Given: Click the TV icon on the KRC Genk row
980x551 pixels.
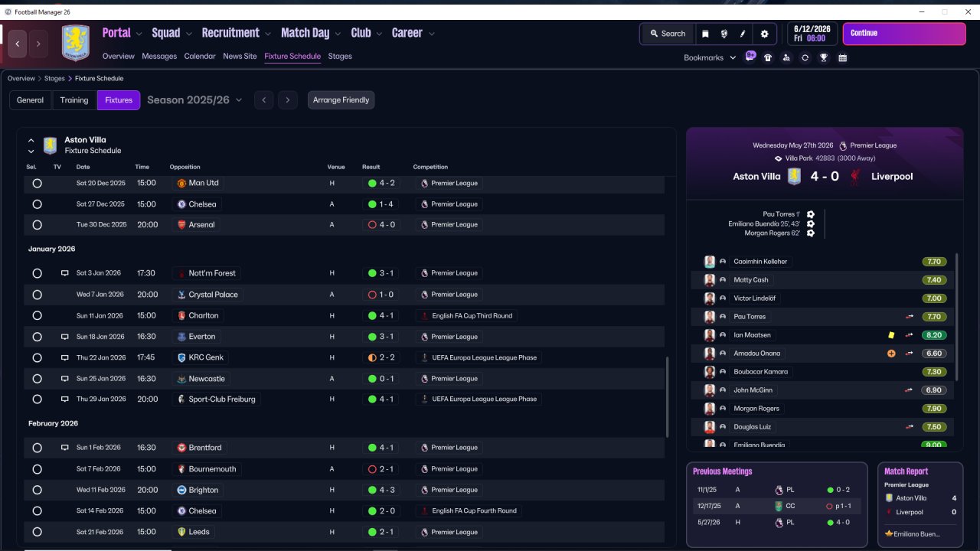Looking at the screenshot, I should (65, 357).
